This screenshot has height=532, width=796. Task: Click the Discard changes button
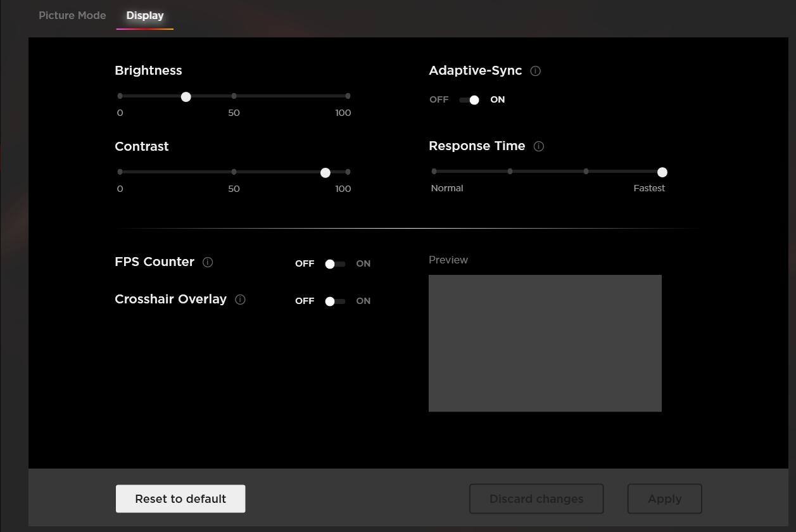click(x=536, y=499)
